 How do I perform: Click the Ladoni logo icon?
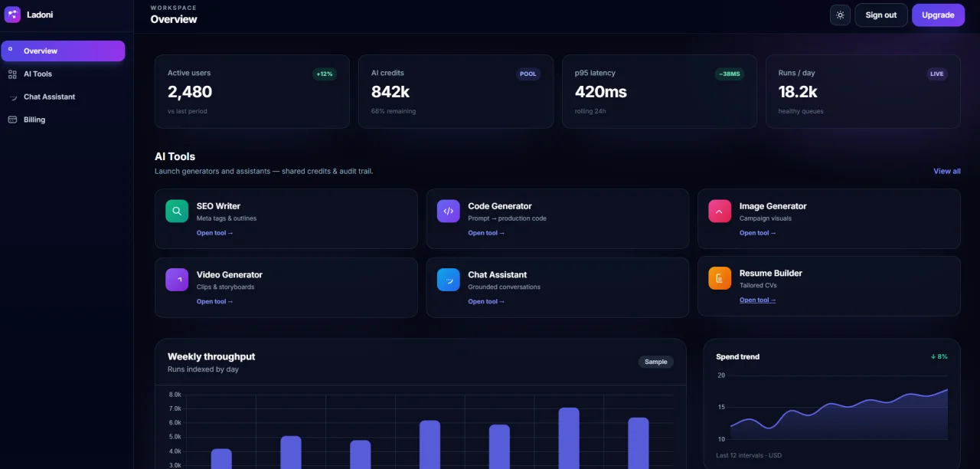pyautogui.click(x=12, y=15)
